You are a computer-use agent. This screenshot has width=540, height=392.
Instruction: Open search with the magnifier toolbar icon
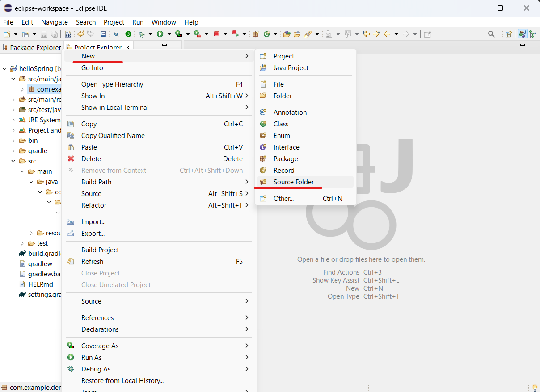pos(491,34)
